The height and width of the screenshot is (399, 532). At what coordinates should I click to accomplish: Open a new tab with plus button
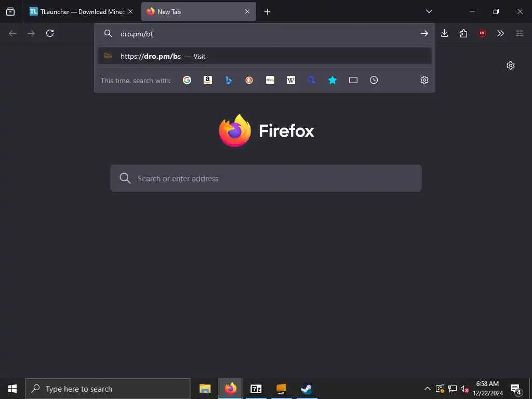click(x=268, y=12)
